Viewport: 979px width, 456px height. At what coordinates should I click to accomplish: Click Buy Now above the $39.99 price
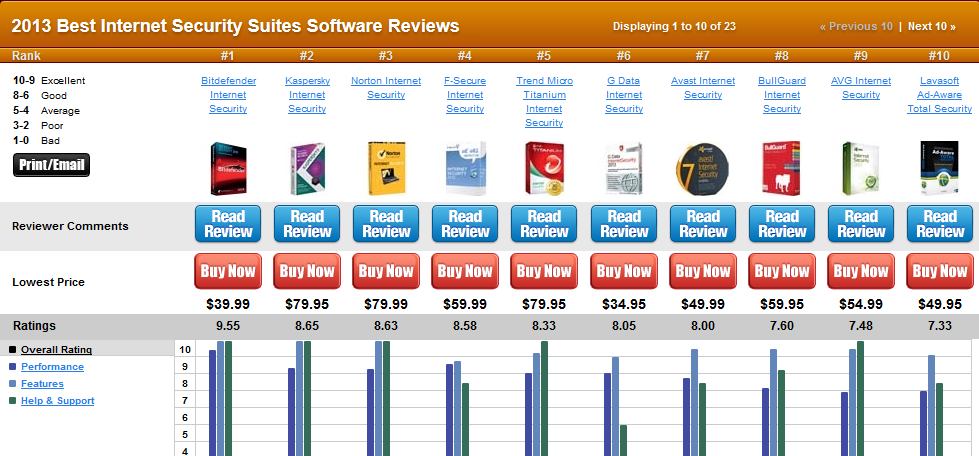pos(228,271)
